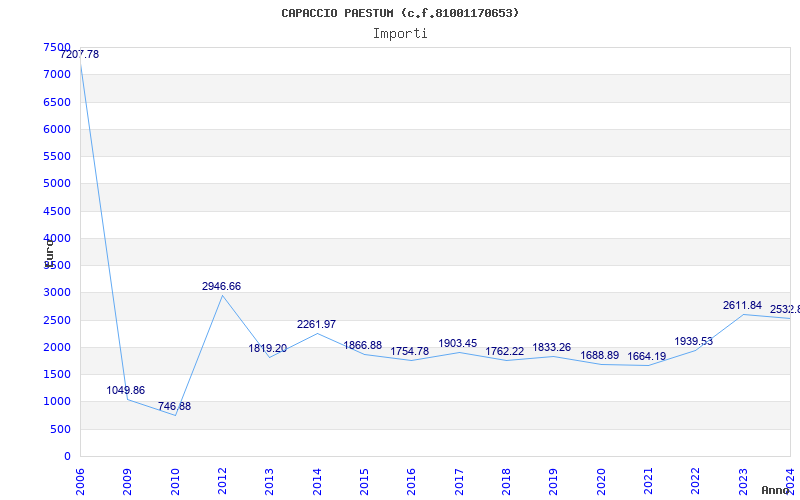Click the Euro y-axis label

(49, 253)
